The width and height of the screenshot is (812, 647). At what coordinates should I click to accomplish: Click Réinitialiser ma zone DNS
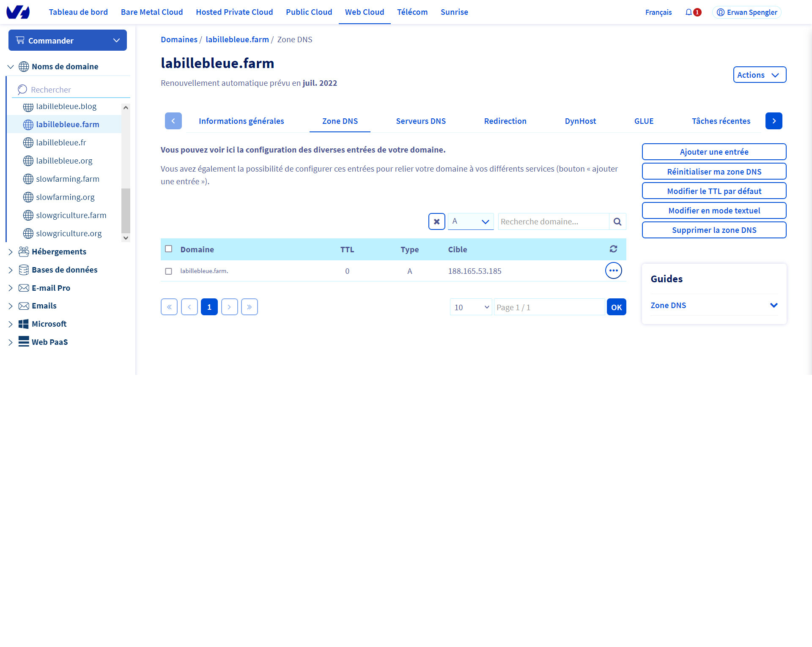714,172
